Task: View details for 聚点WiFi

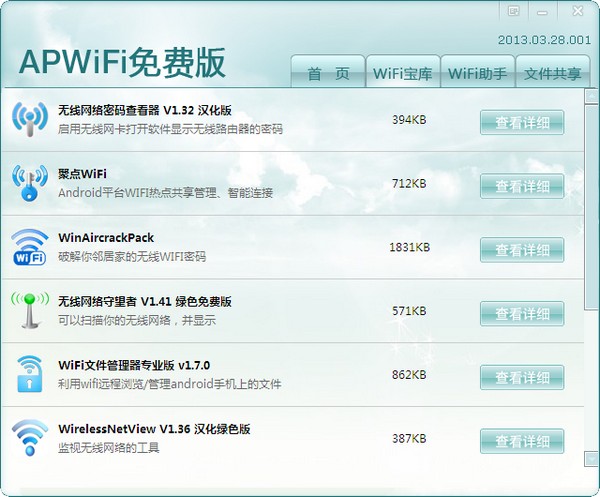Action: pyautogui.click(x=522, y=186)
